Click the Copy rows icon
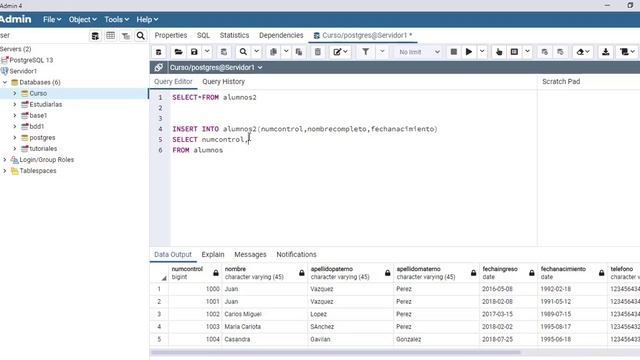Image resolution: width=640 pixels, height=360 pixels. click(273, 52)
